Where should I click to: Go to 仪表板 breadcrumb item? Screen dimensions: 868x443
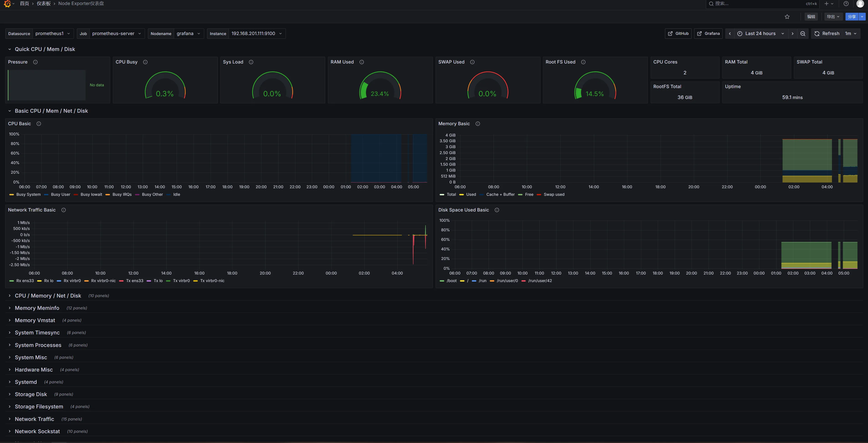tap(44, 4)
